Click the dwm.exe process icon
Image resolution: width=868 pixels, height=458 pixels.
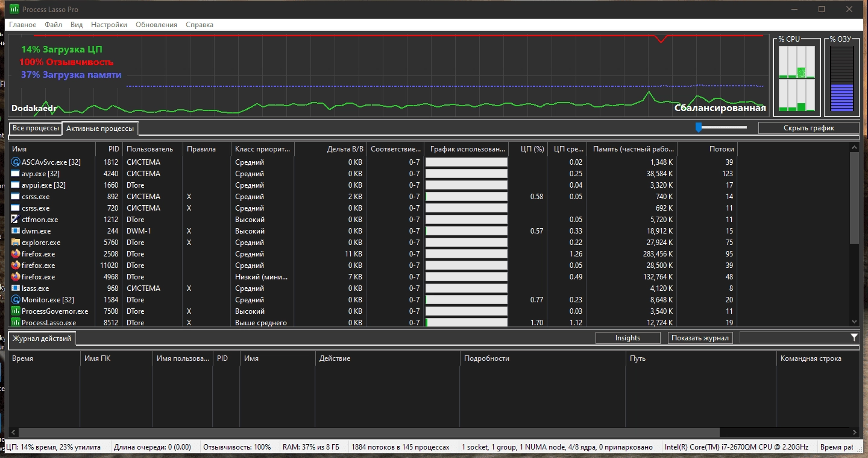[x=16, y=231]
